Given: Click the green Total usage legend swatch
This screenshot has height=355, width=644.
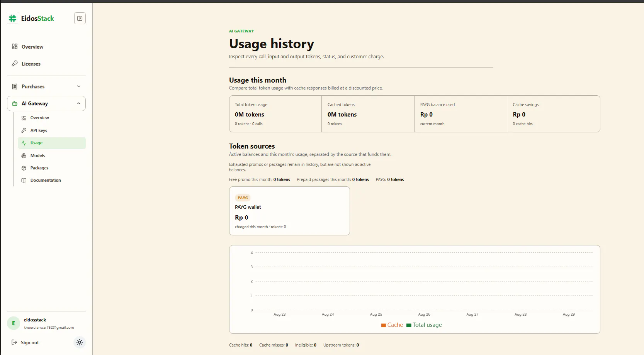Looking at the screenshot, I should coord(409,325).
